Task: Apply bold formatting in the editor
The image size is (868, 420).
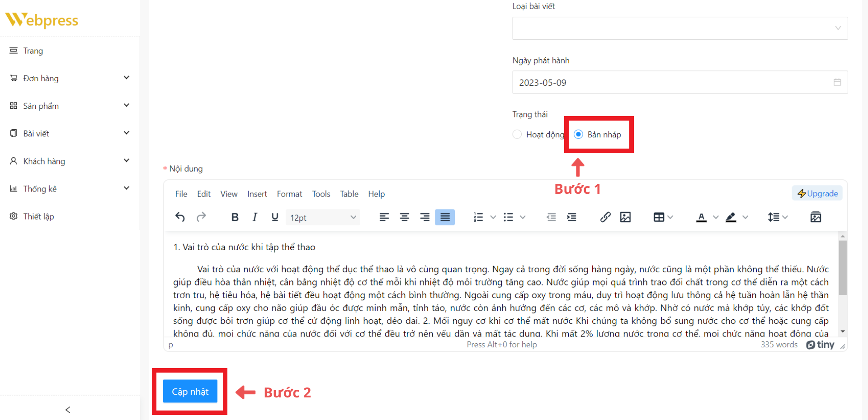Action: pyautogui.click(x=235, y=217)
